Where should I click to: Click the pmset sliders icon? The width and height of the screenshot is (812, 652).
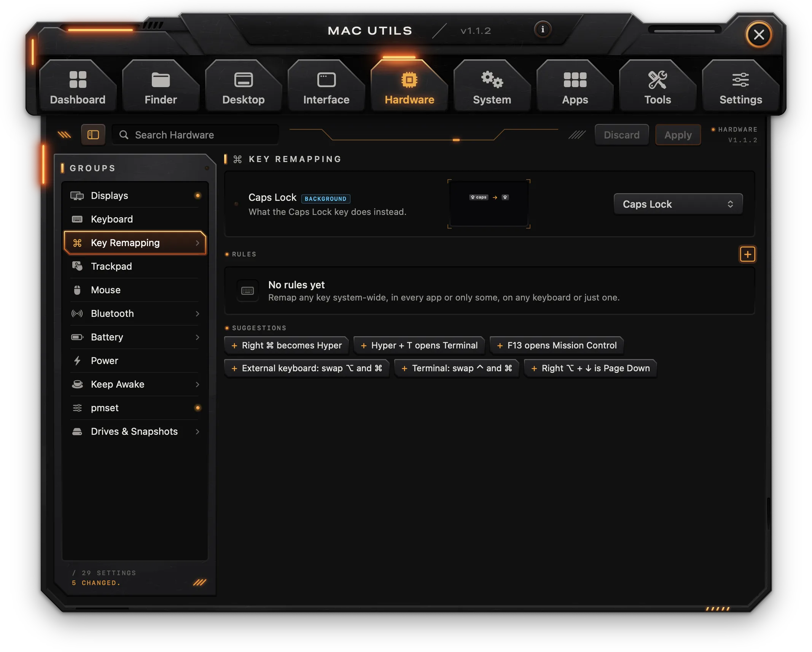click(x=77, y=408)
